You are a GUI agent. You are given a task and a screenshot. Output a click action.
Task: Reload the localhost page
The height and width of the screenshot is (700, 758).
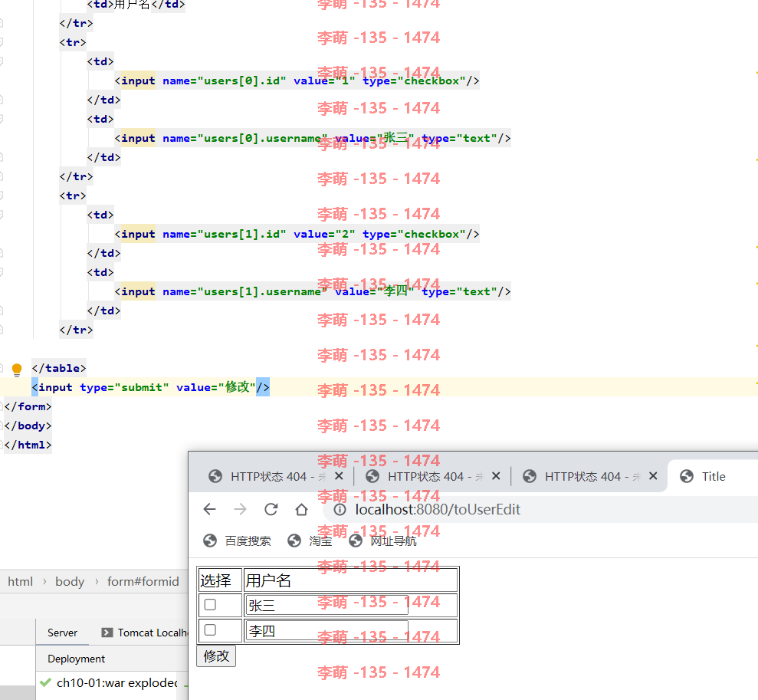(x=271, y=510)
